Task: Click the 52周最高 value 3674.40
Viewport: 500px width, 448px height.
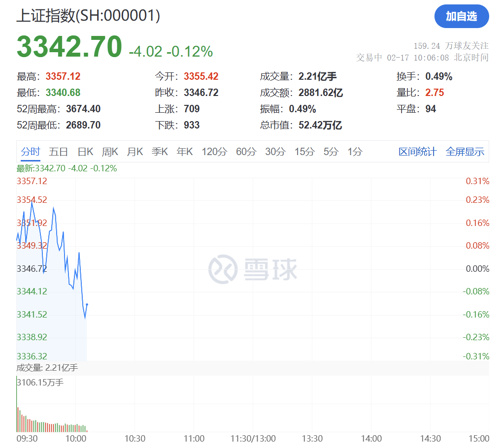Action: tap(83, 109)
